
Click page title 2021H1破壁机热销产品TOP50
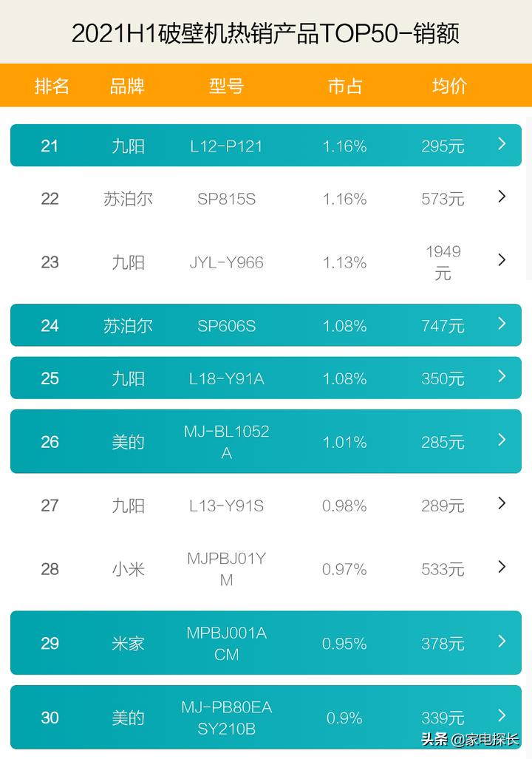[266, 33]
